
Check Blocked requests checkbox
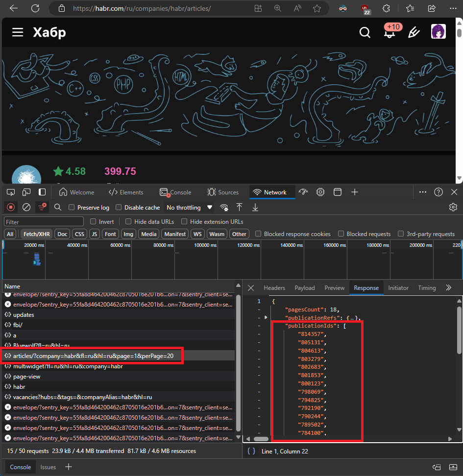(341, 234)
